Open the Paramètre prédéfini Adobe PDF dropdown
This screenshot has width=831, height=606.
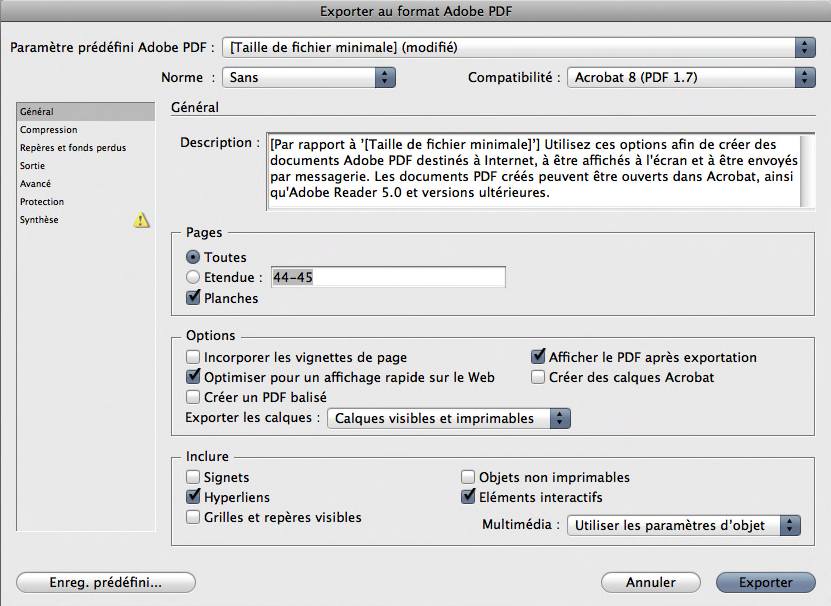click(518, 47)
